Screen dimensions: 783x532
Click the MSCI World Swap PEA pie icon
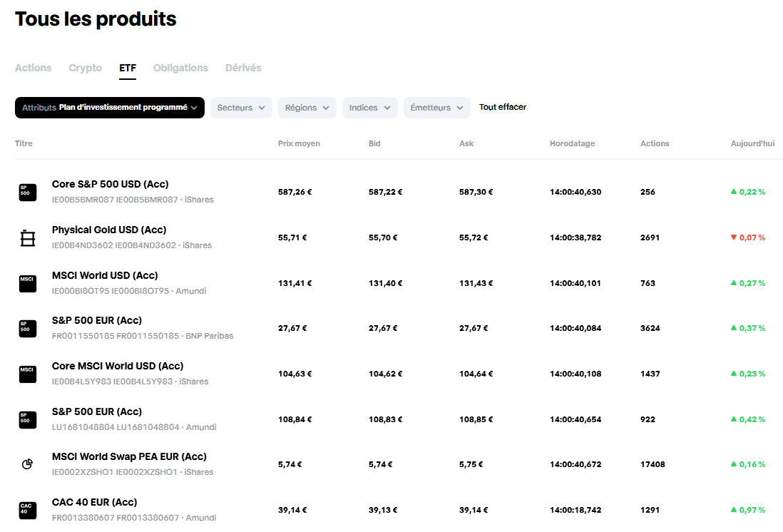[27, 464]
